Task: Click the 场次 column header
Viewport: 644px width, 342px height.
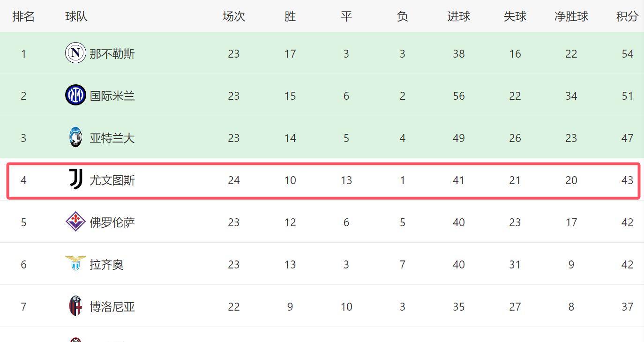Action: (233, 16)
